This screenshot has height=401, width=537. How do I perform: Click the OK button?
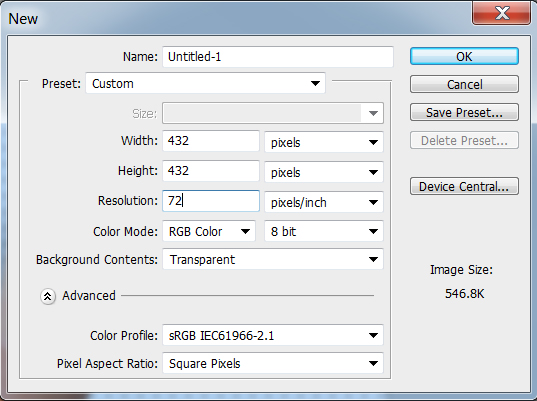[x=464, y=56]
